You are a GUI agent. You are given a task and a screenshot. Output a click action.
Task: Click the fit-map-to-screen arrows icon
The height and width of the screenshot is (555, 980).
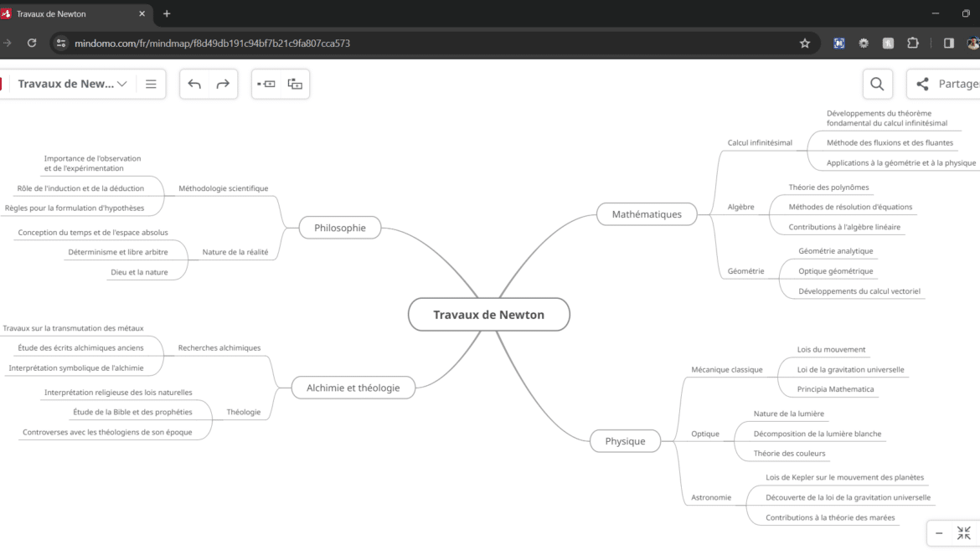tap(964, 533)
